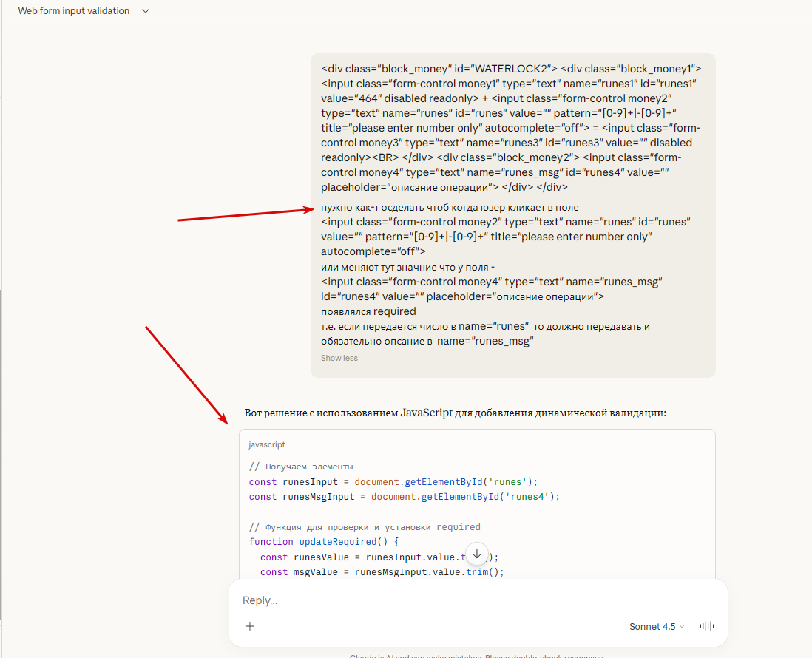Click the const runesMsgInput code line

click(x=405, y=497)
